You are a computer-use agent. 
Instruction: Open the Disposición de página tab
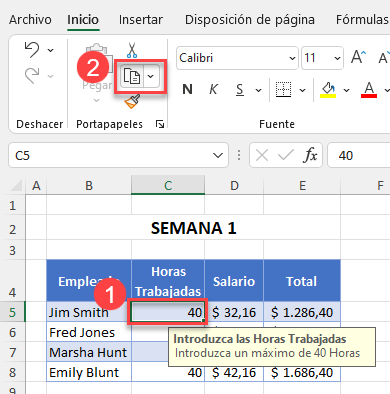(250, 20)
